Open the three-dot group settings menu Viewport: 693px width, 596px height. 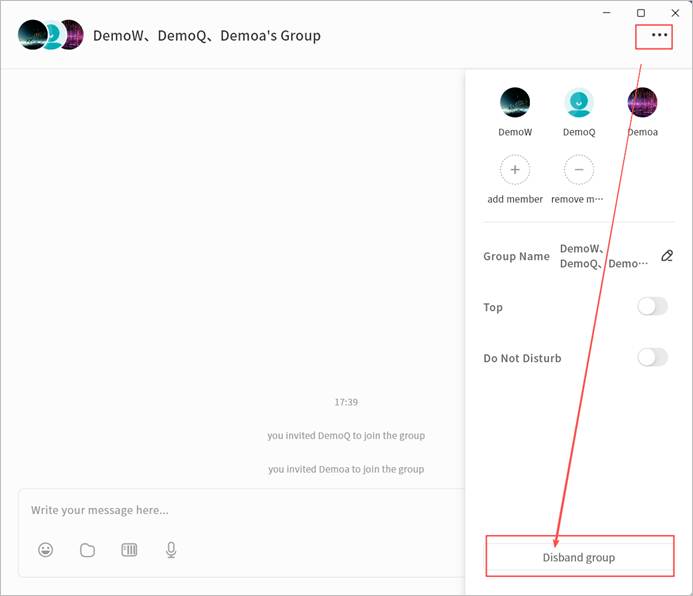[x=658, y=35]
